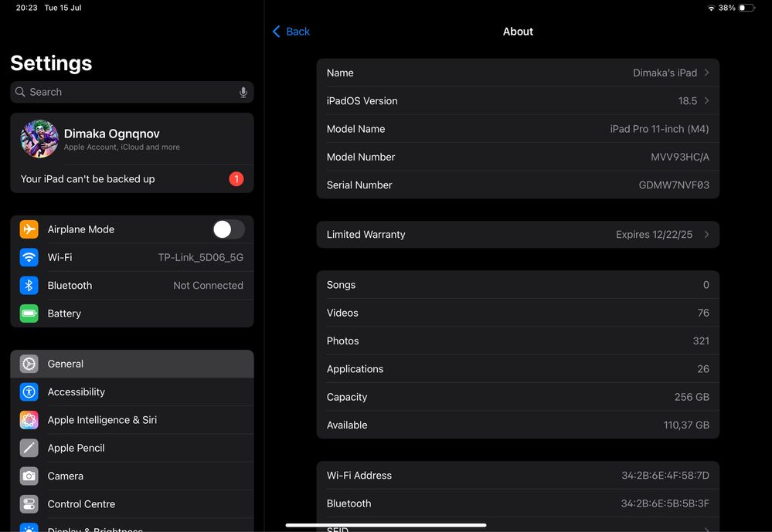Open the Dimaka Ognqnov Apple Account
Image resolution: width=772 pixels, height=532 pixels.
coord(132,139)
